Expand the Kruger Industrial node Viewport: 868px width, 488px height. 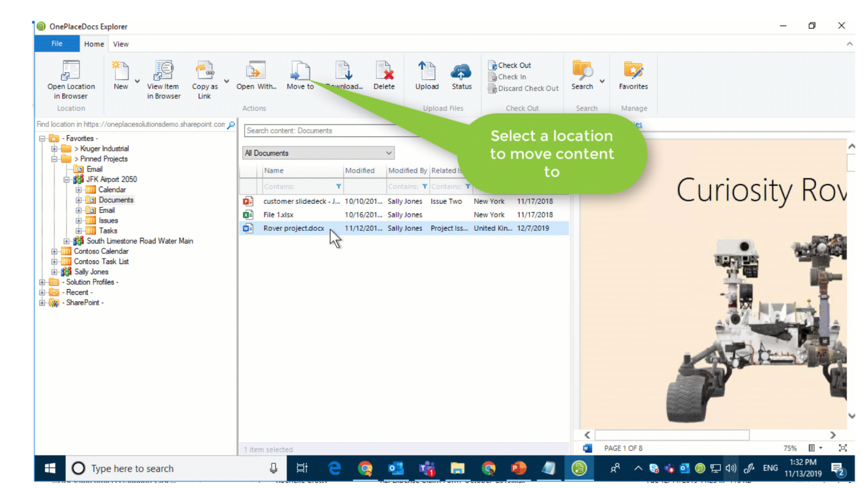[54, 149]
